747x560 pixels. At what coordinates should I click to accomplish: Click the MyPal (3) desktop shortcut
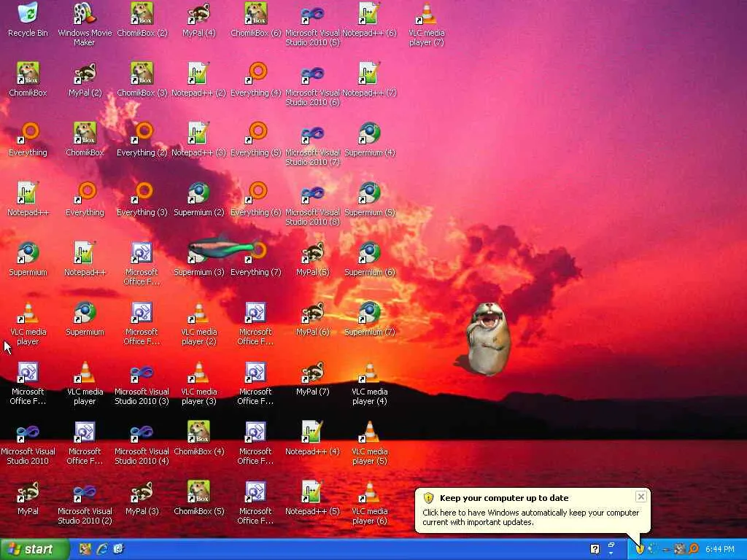pos(142,498)
